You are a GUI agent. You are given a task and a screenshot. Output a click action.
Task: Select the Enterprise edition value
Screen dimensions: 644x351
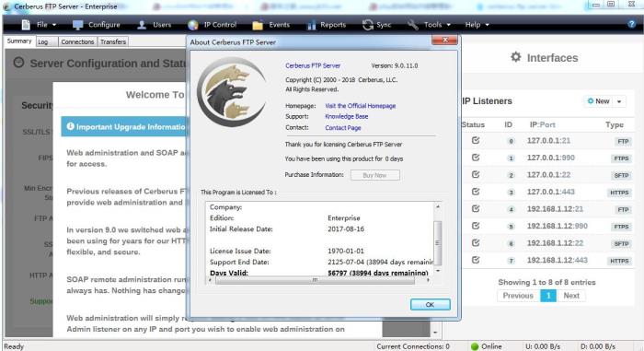point(344,217)
